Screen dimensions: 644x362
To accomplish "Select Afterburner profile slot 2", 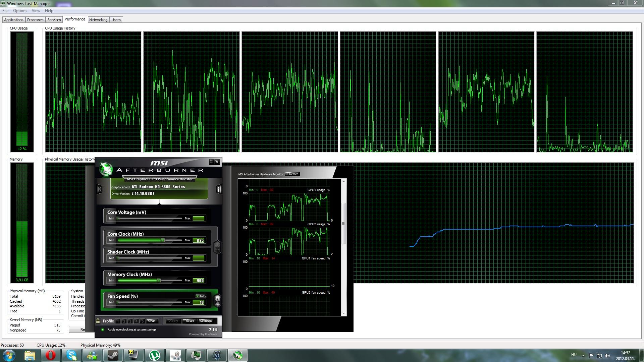I will [x=124, y=321].
